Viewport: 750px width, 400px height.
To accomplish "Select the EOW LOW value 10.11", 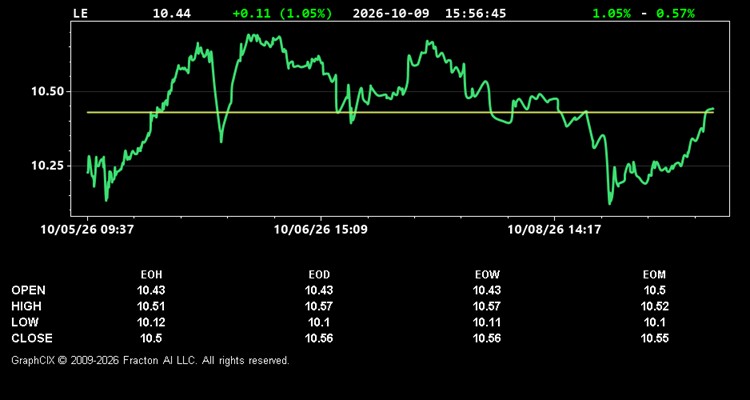I will point(487,322).
